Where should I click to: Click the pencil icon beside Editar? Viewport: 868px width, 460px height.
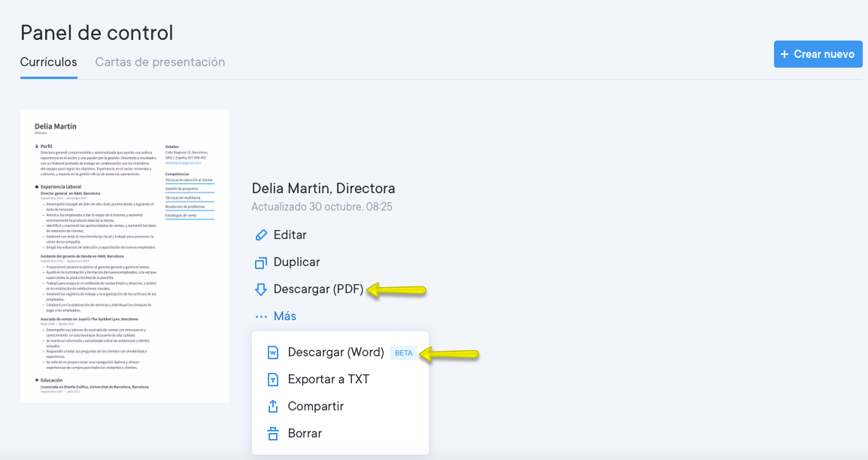click(x=261, y=235)
